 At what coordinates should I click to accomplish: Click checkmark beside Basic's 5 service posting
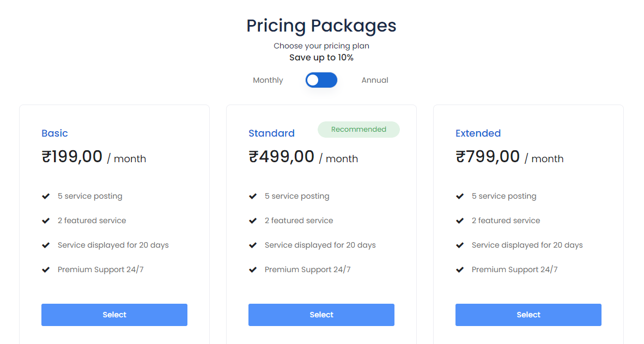coord(46,196)
